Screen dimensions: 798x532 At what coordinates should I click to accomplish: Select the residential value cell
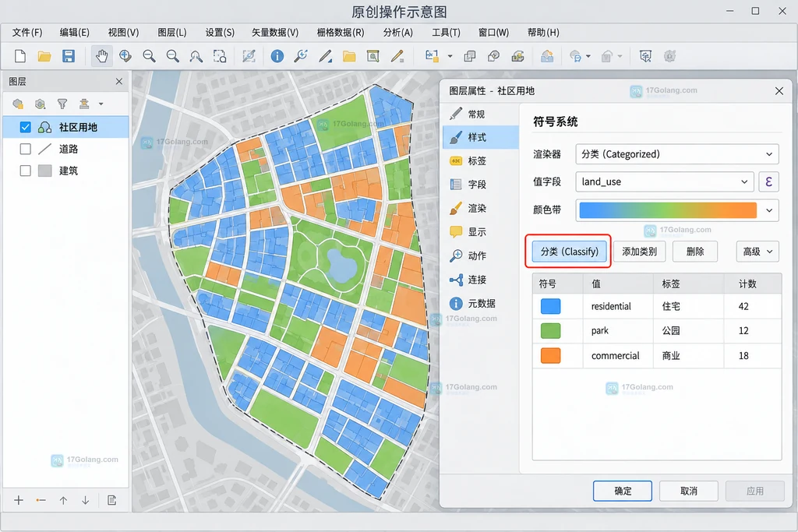[618, 306]
